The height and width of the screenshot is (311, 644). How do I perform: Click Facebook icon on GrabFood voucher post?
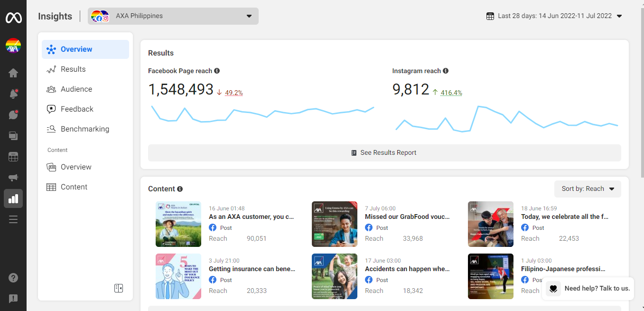369,228
